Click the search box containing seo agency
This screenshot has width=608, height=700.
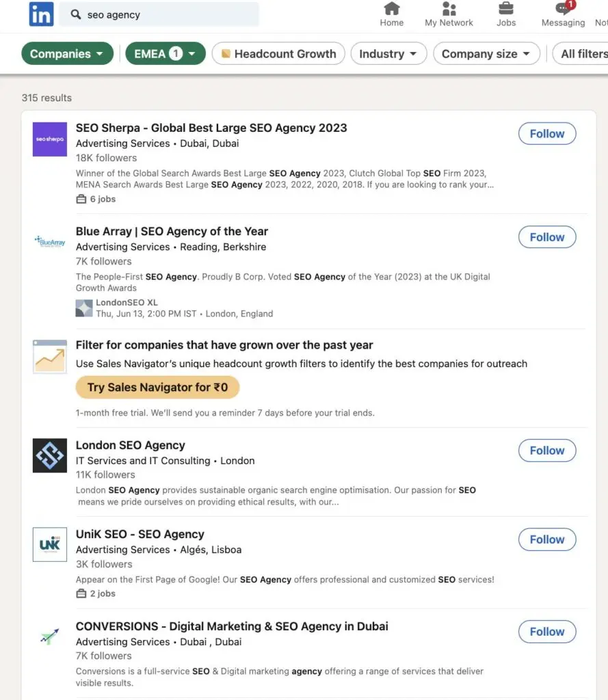[x=164, y=14]
